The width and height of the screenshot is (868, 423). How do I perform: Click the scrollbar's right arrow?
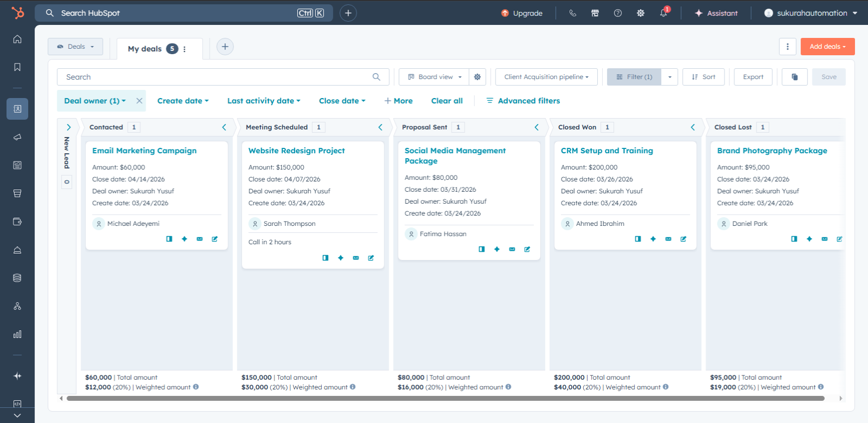coord(840,398)
